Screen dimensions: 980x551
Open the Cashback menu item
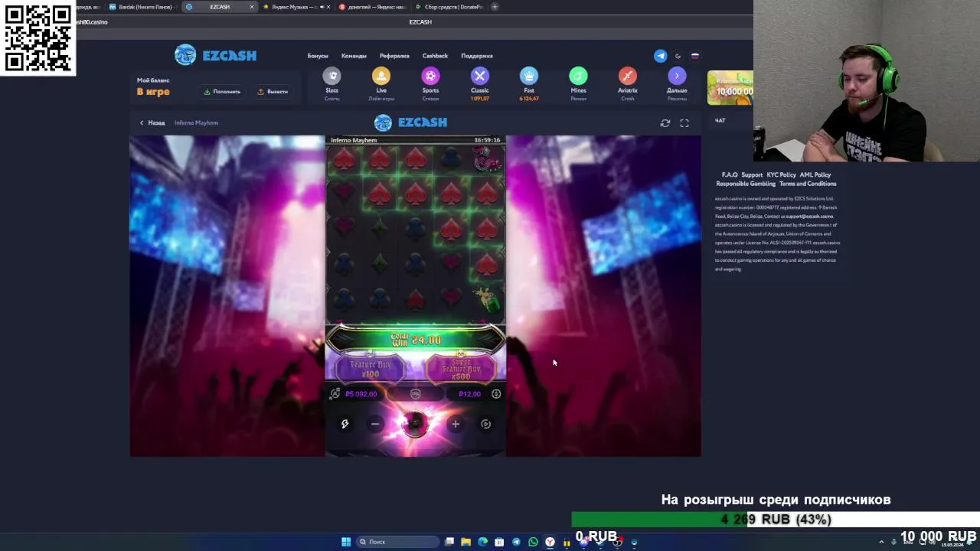click(435, 56)
